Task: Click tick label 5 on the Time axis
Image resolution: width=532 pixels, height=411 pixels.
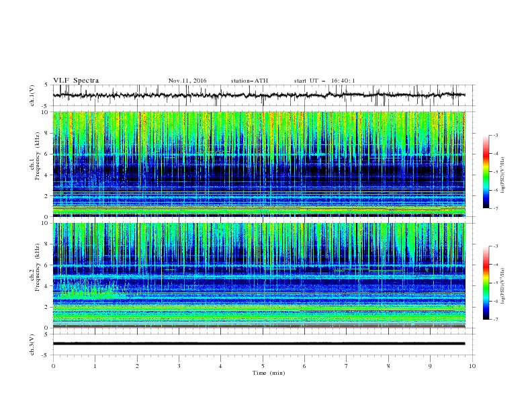Action: (x=263, y=366)
